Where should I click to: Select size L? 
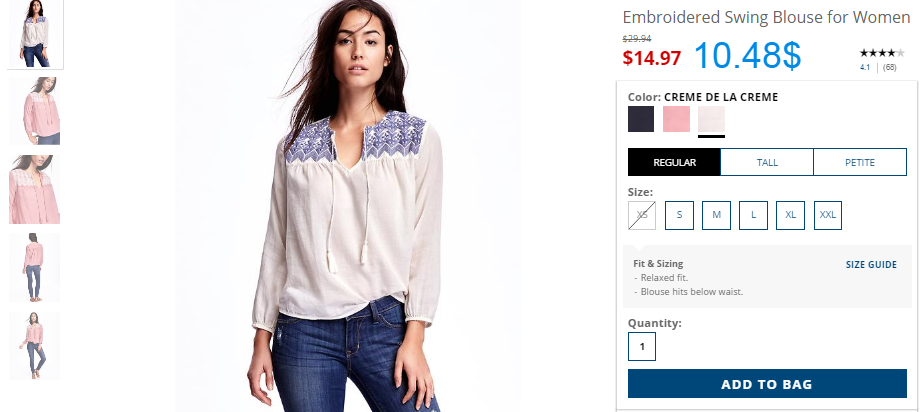point(753,215)
